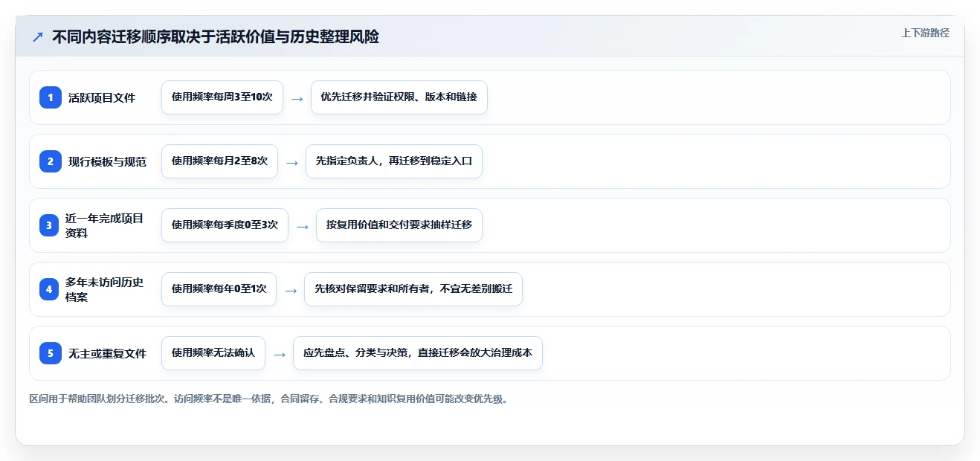Select the number 4 badge for 多年未访问历史档案
This screenshot has width=980, height=461.
click(51, 289)
